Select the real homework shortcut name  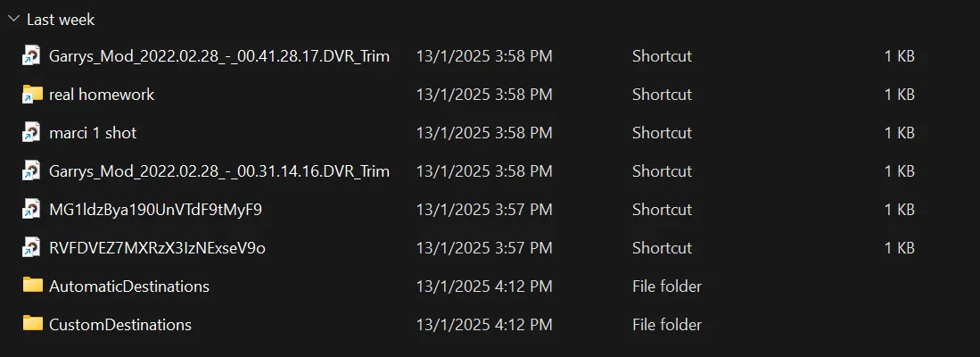(102, 95)
